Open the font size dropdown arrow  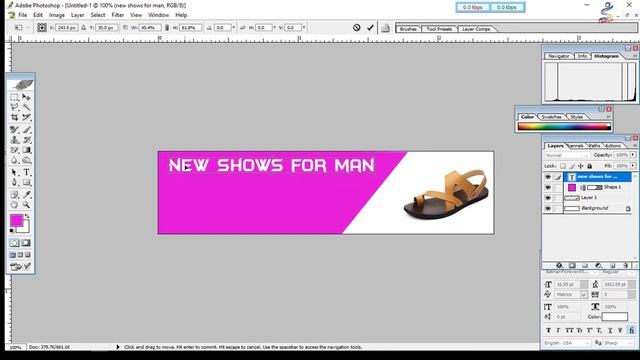point(584,284)
